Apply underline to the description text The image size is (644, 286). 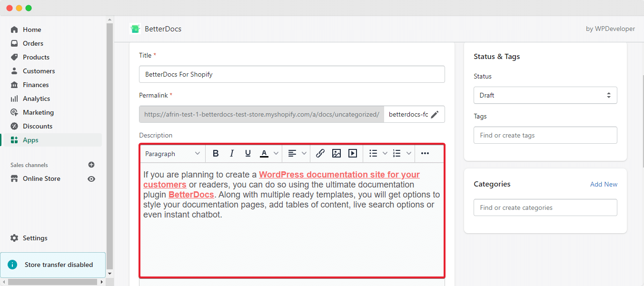[248, 153]
